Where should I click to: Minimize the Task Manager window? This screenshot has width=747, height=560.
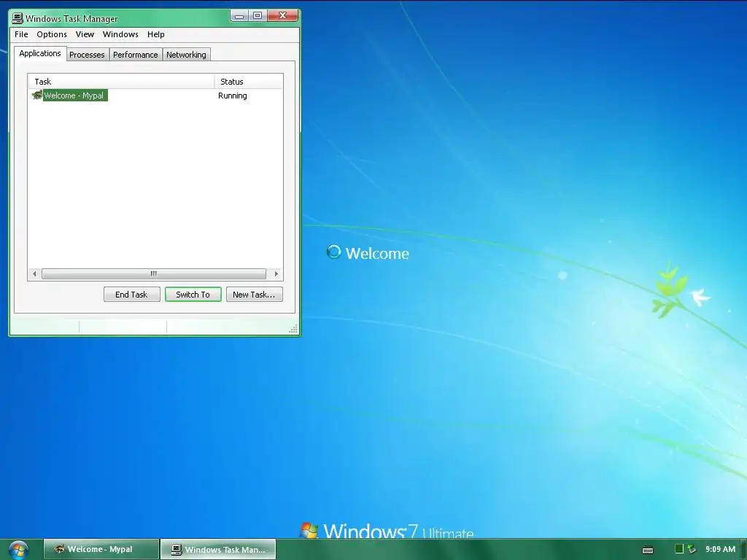tap(239, 16)
